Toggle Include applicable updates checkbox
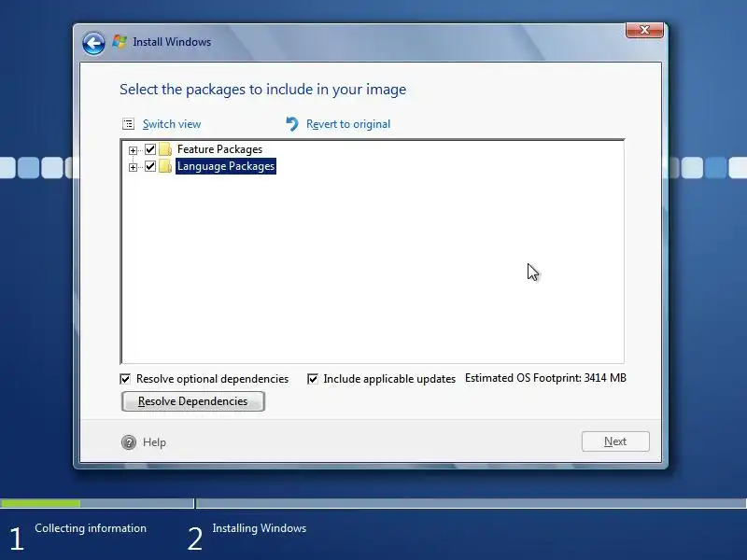This screenshot has width=747, height=560. coord(313,379)
